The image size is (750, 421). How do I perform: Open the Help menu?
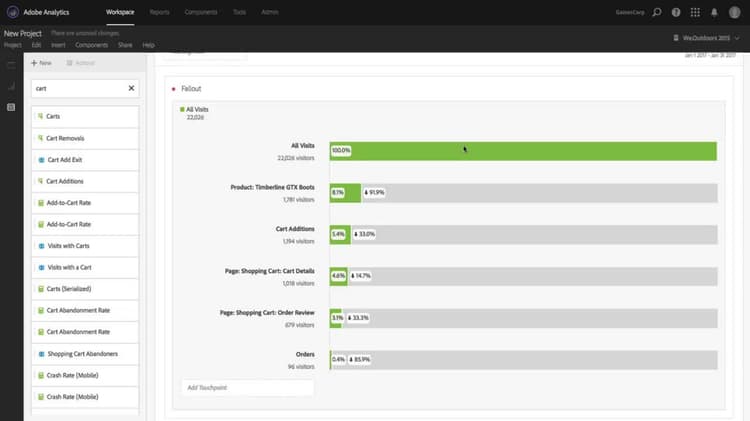148,45
